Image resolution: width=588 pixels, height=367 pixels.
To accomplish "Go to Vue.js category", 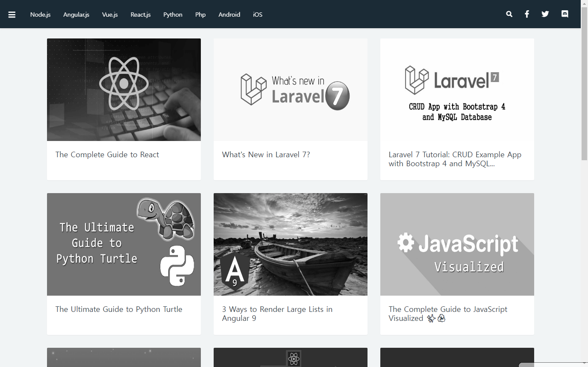I will pyautogui.click(x=110, y=15).
